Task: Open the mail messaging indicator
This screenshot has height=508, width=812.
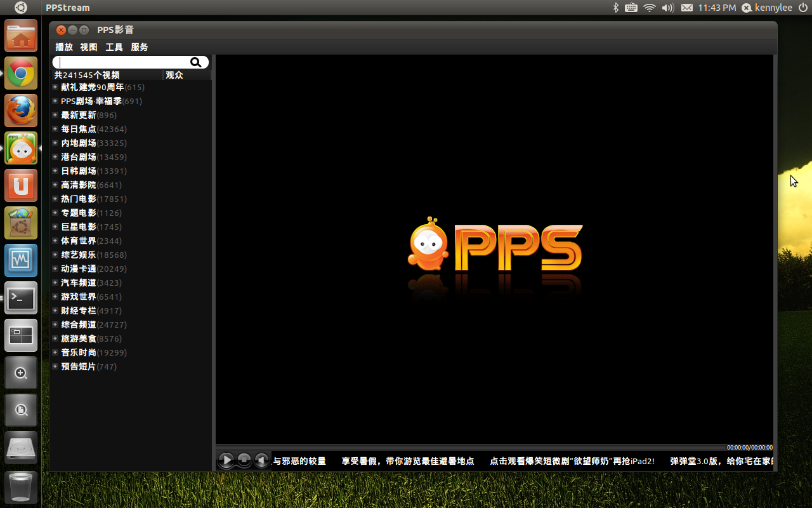Action: [687, 8]
